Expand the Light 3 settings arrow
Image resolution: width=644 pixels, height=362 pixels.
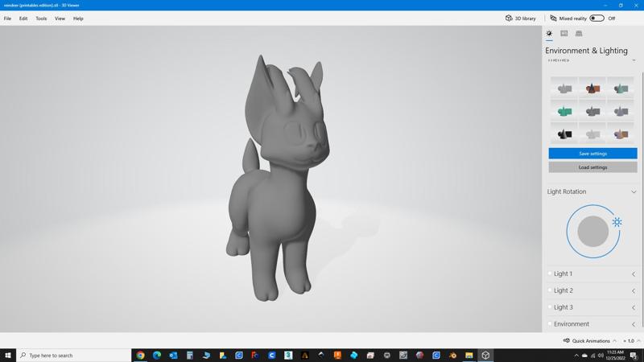(634, 308)
